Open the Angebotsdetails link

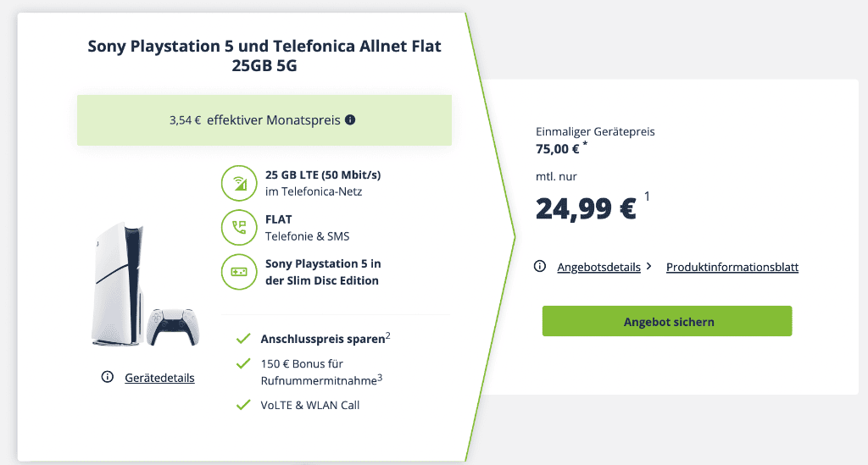(x=599, y=267)
